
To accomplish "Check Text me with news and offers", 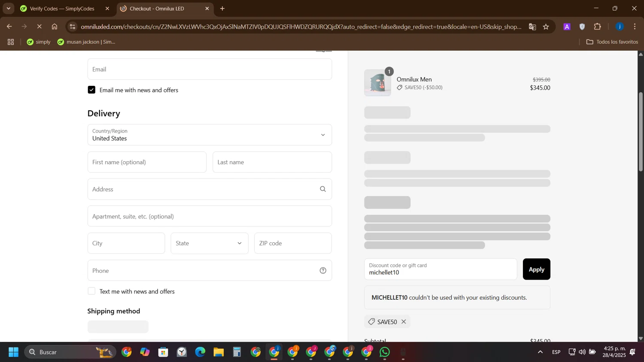I will click(91, 291).
